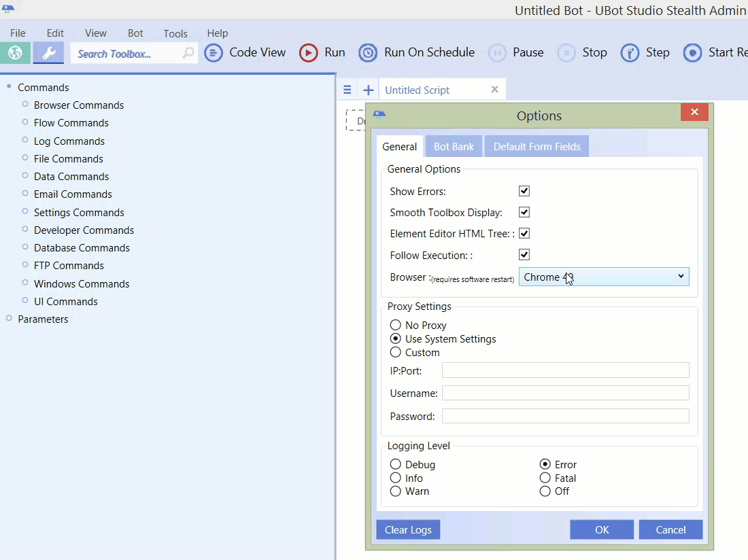The width and height of the screenshot is (748, 560).
Task: Set logging level to Warn
Action: tap(396, 491)
